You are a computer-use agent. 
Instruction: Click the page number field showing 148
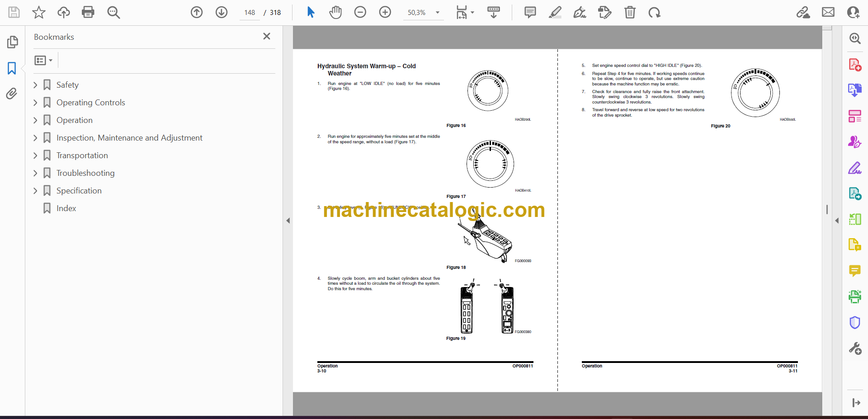(250, 13)
